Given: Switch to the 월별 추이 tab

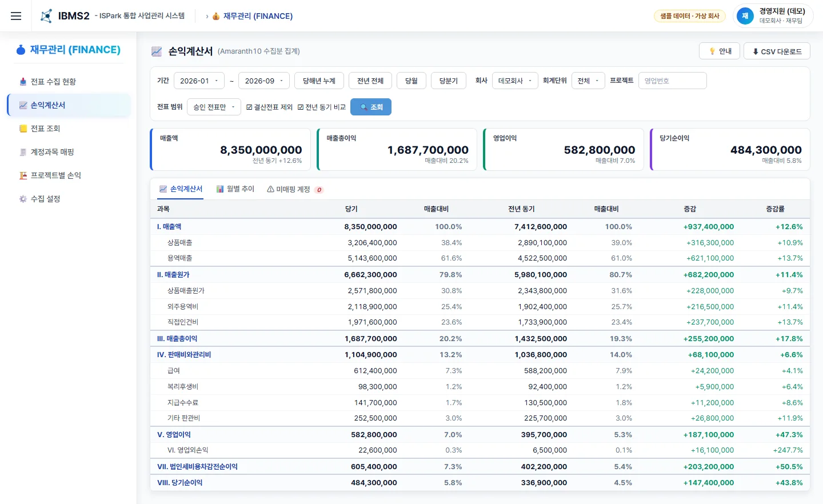Looking at the screenshot, I should point(235,189).
